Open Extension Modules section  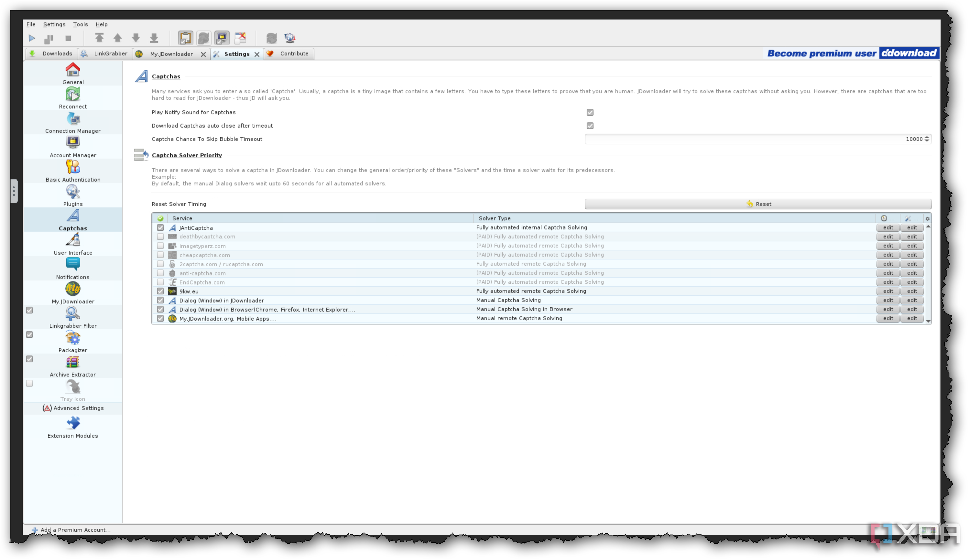[73, 427]
